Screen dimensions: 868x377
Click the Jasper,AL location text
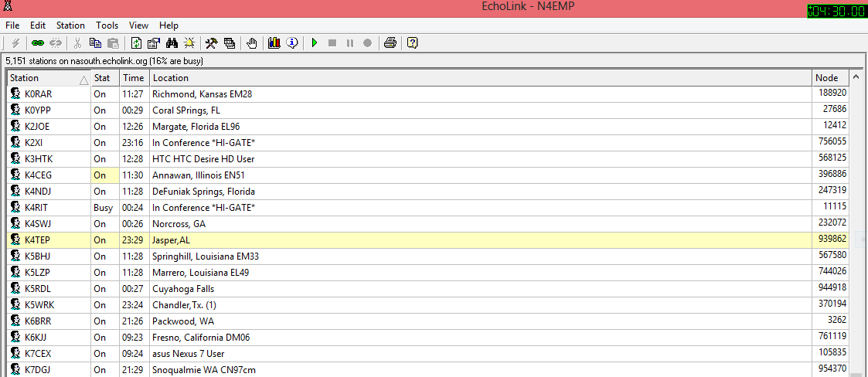[x=171, y=240]
